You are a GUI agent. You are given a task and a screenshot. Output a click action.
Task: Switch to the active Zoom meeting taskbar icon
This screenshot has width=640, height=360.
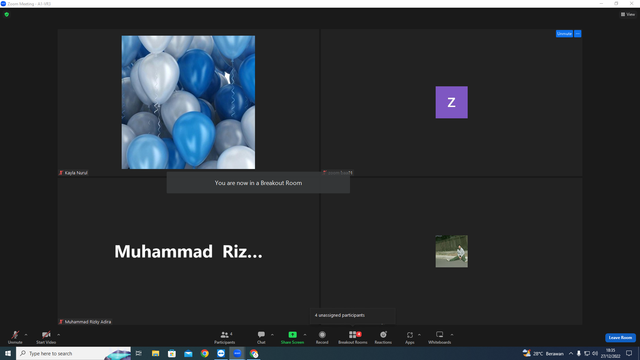click(x=237, y=353)
